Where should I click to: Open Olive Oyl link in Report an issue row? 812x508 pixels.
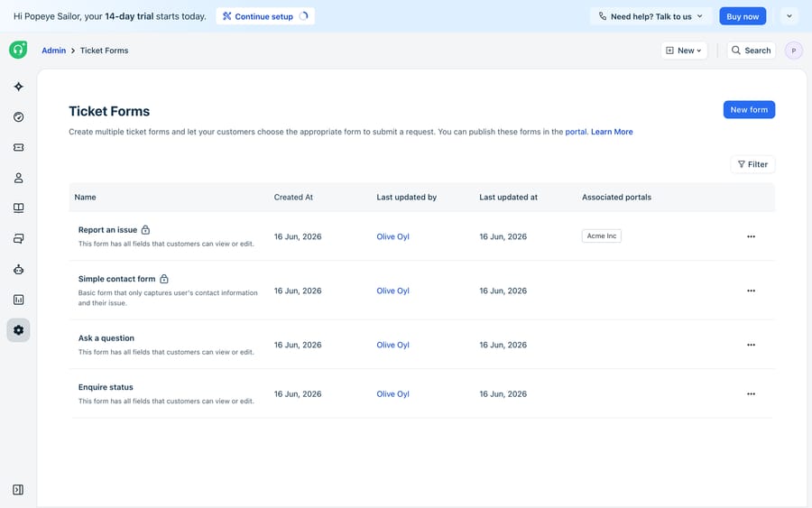tap(392, 236)
